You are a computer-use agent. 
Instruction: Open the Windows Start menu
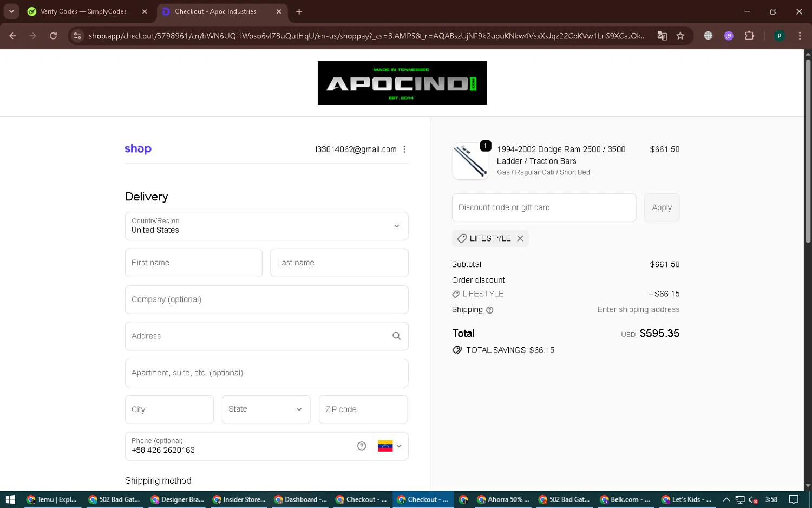click(x=10, y=499)
